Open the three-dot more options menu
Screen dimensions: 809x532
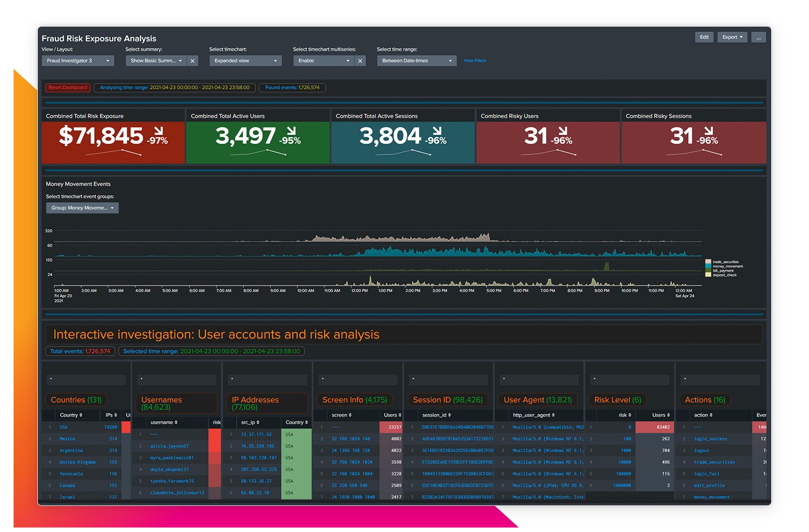tap(758, 37)
